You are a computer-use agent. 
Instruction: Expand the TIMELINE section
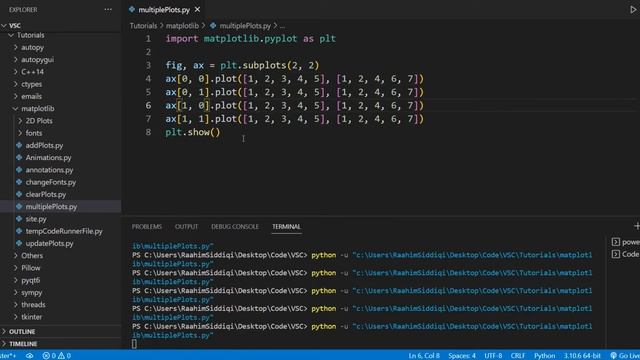click(x=23, y=344)
